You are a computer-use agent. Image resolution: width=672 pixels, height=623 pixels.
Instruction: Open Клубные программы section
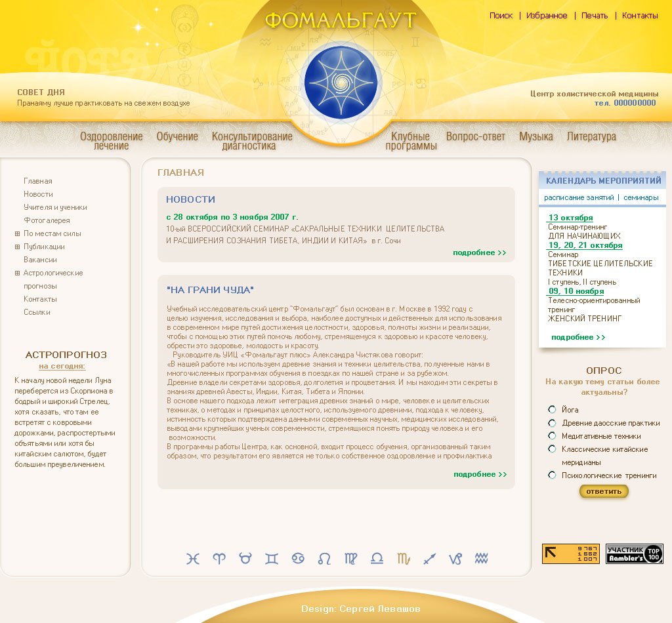(x=411, y=141)
